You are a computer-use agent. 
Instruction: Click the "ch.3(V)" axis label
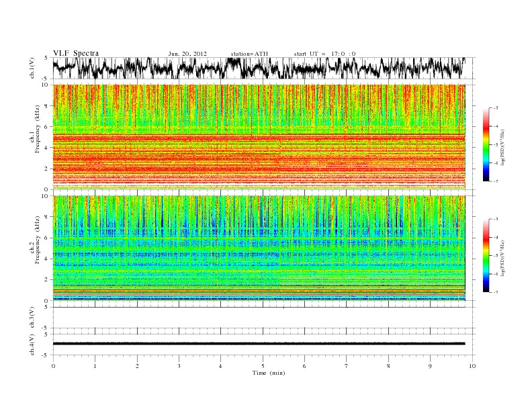[x=32, y=318]
